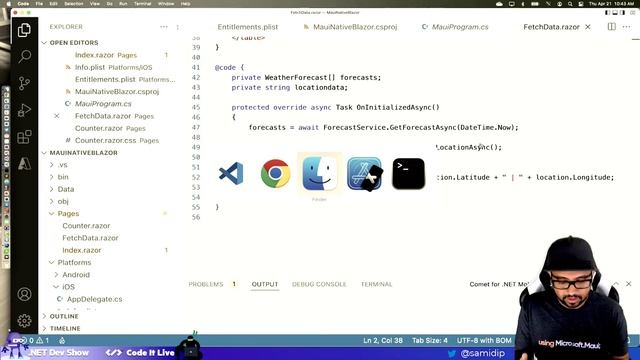Close FetchData.razor in Open Editors

57,116
